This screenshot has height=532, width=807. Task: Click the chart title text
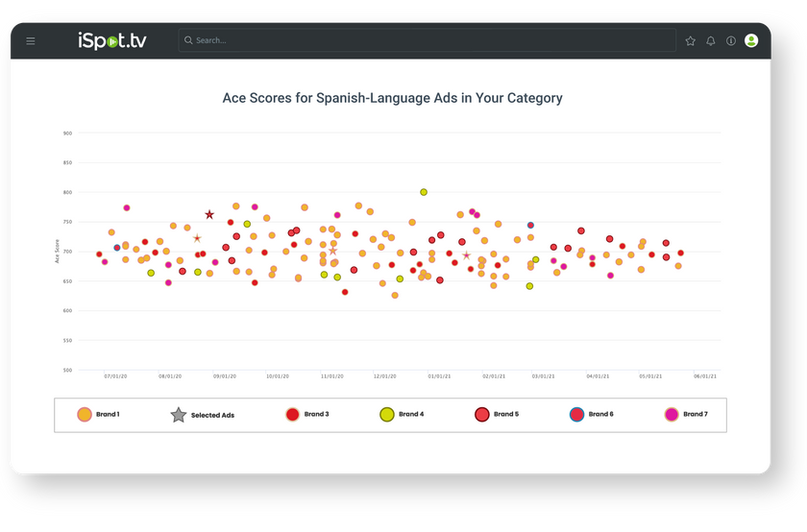[x=392, y=98]
